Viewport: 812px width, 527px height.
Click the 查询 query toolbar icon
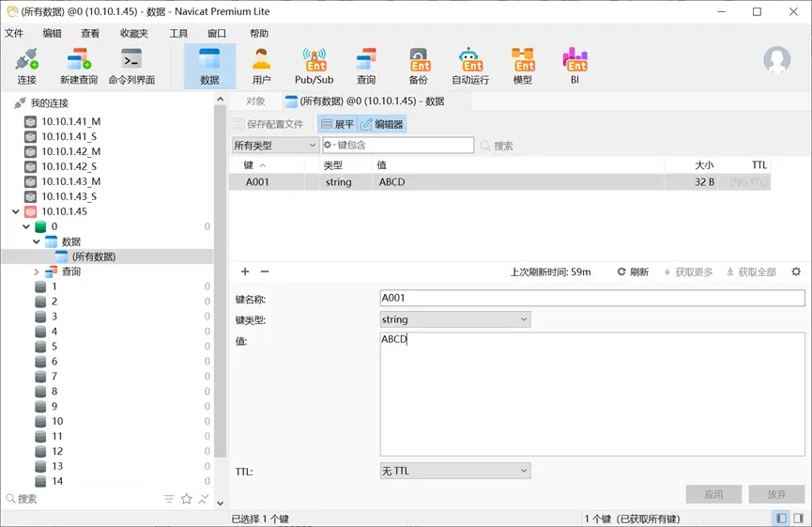[366, 67]
